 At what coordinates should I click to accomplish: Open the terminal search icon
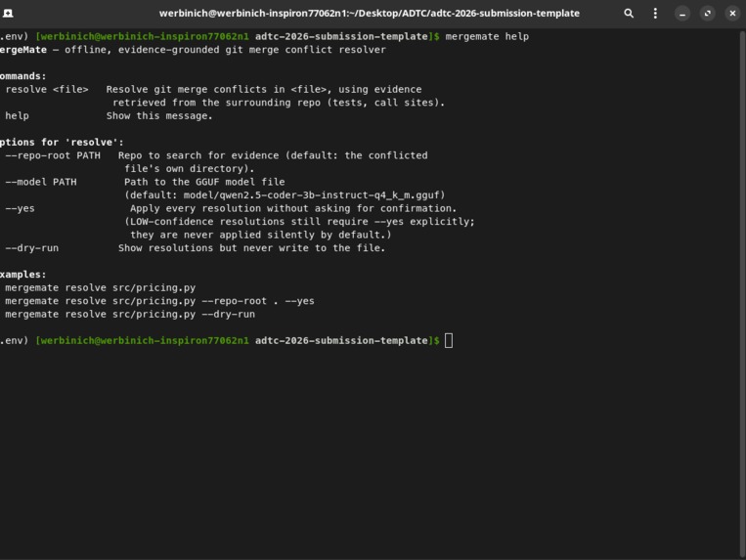tap(629, 14)
